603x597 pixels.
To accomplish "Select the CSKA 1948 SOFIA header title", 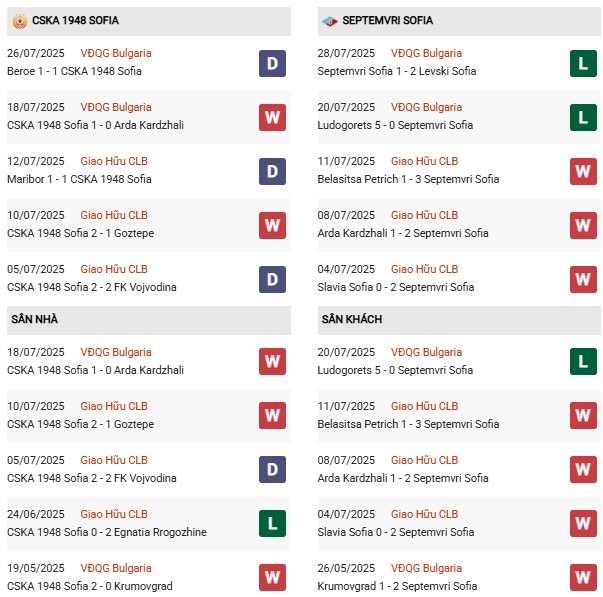I will pos(75,20).
